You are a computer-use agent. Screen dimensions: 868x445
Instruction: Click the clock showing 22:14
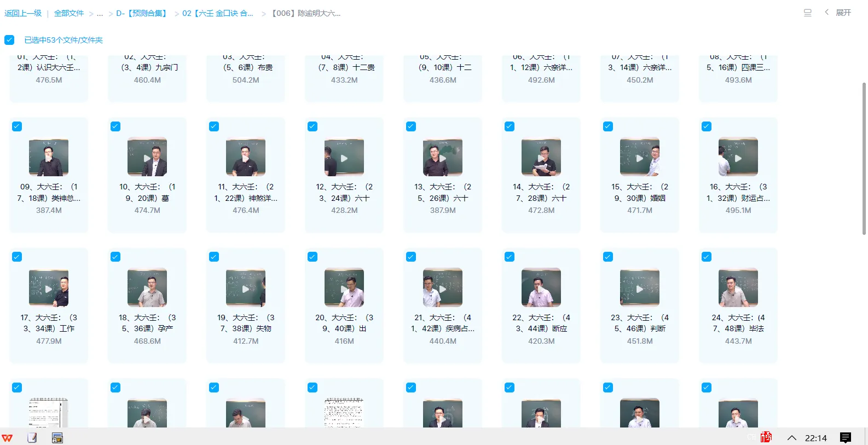[x=815, y=438]
